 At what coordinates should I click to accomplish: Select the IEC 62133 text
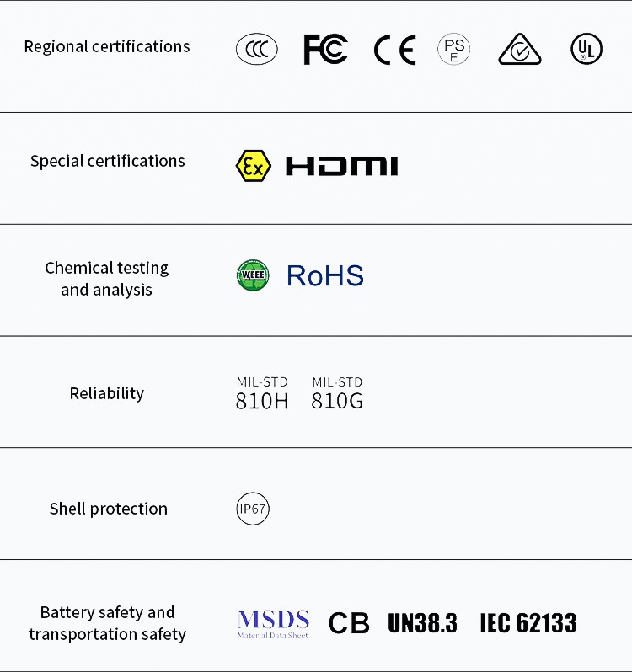[x=528, y=623]
